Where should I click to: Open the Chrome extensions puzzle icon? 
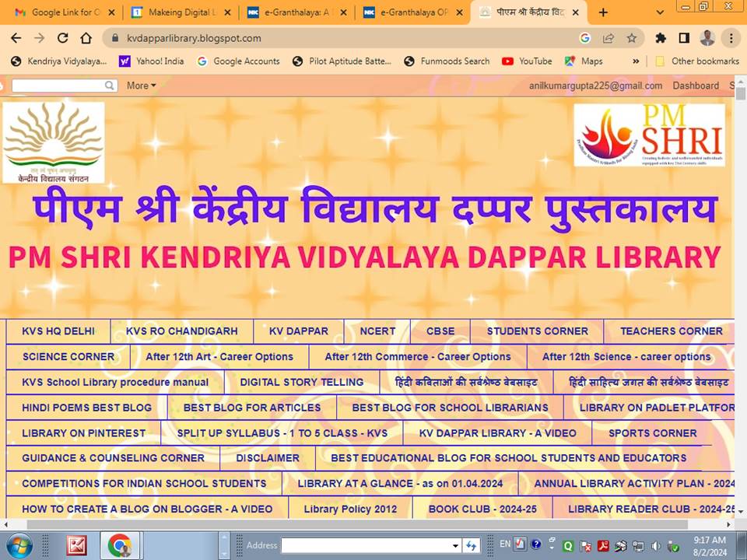(x=661, y=38)
